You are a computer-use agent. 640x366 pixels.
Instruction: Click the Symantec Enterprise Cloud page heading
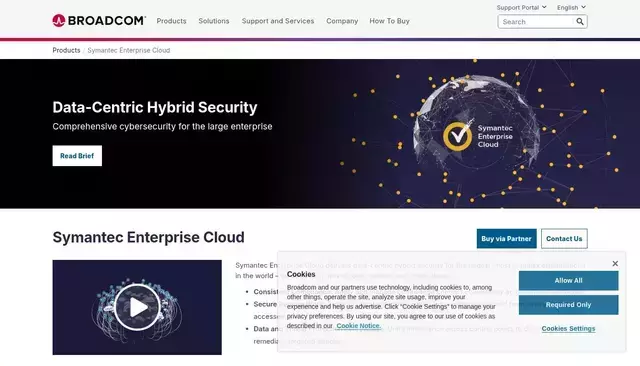pyautogui.click(x=149, y=237)
